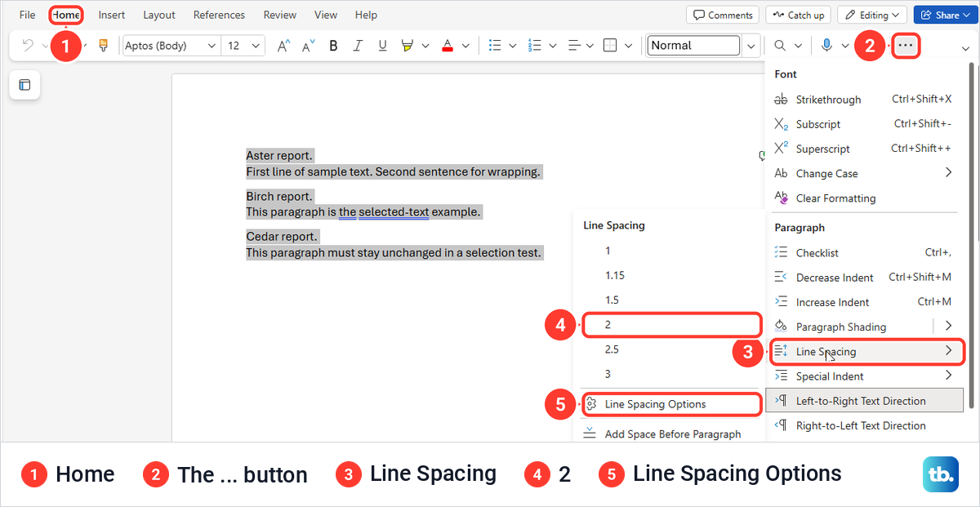
Task: Click the Paragraph Shading option
Action: (849, 327)
